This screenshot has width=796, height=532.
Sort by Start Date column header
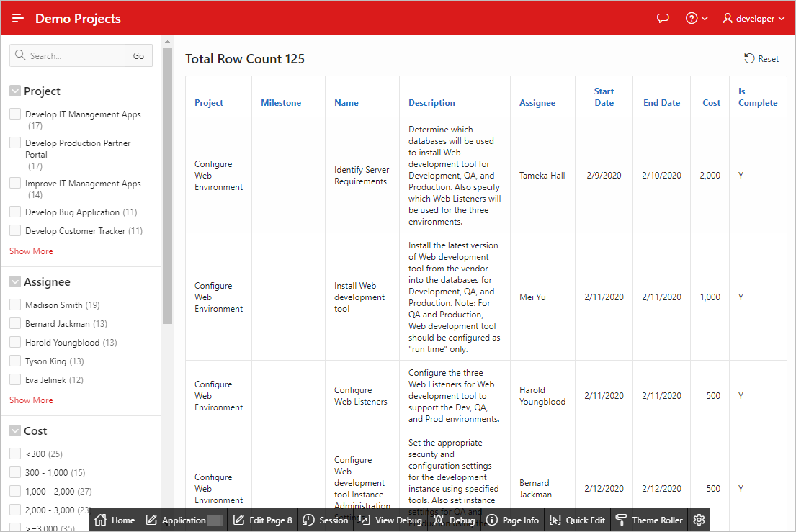point(604,97)
